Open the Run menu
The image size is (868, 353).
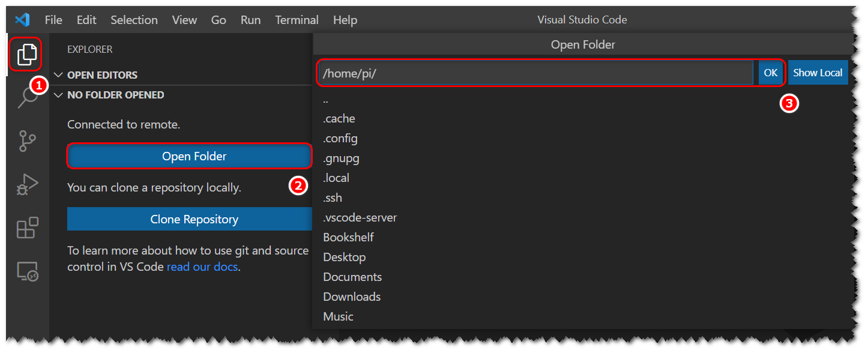(250, 20)
